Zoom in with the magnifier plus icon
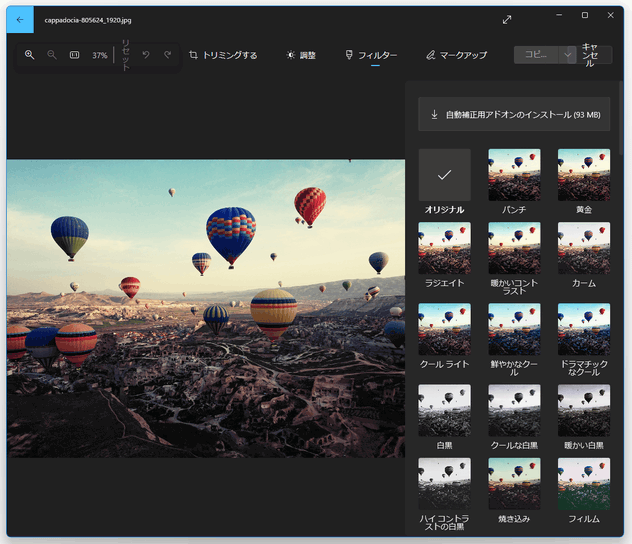Screen dimensions: 632x544 pos(29,55)
